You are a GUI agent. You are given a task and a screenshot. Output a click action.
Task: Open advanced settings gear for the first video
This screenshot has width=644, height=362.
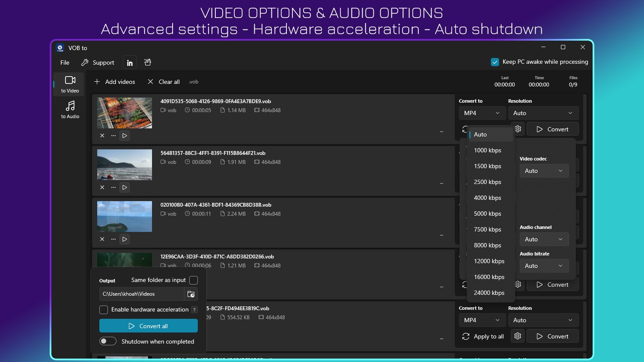[x=517, y=128]
